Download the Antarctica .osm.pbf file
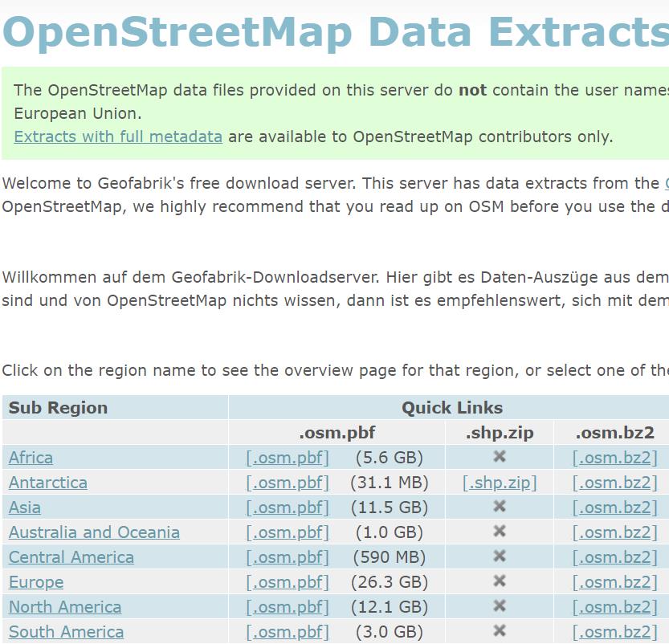The width and height of the screenshot is (669, 644). (x=288, y=483)
